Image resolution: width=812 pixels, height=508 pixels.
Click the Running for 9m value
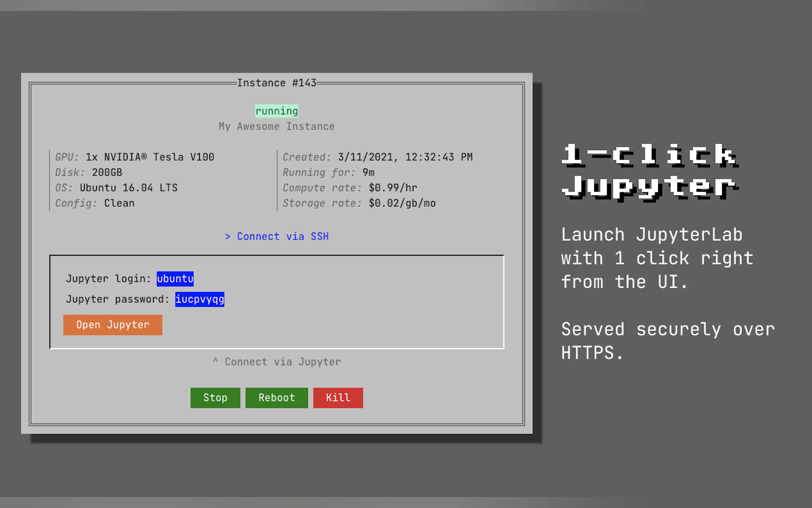(x=368, y=172)
